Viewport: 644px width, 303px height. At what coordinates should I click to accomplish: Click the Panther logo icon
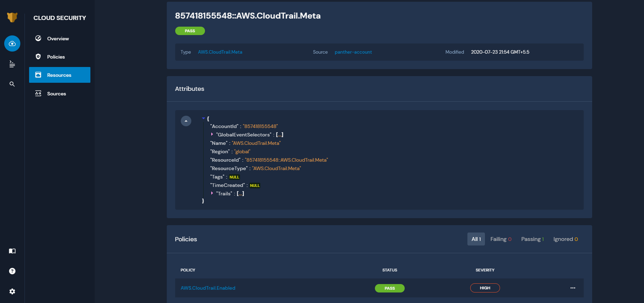(12, 18)
